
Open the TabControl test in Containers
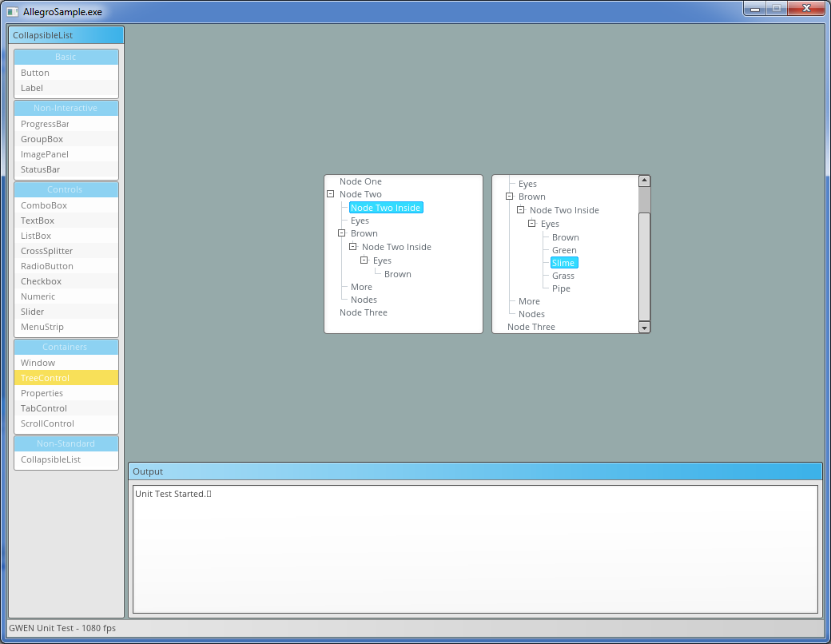pos(44,408)
